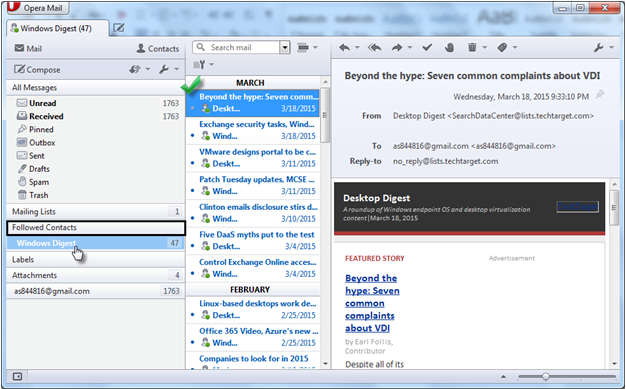The width and height of the screenshot is (626, 389).
Task: Open message 'Control Exchange Online acces...'
Action: pyautogui.click(x=253, y=268)
